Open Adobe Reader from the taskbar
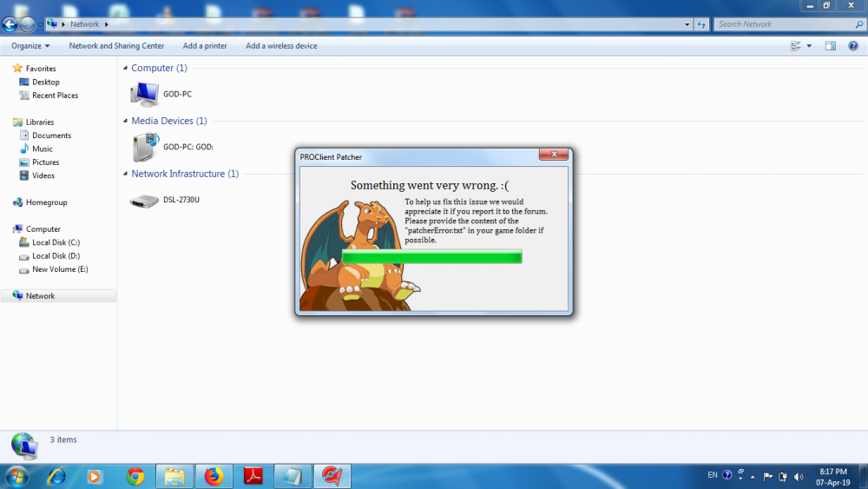Screen dimensions: 868x489 click(x=253, y=476)
